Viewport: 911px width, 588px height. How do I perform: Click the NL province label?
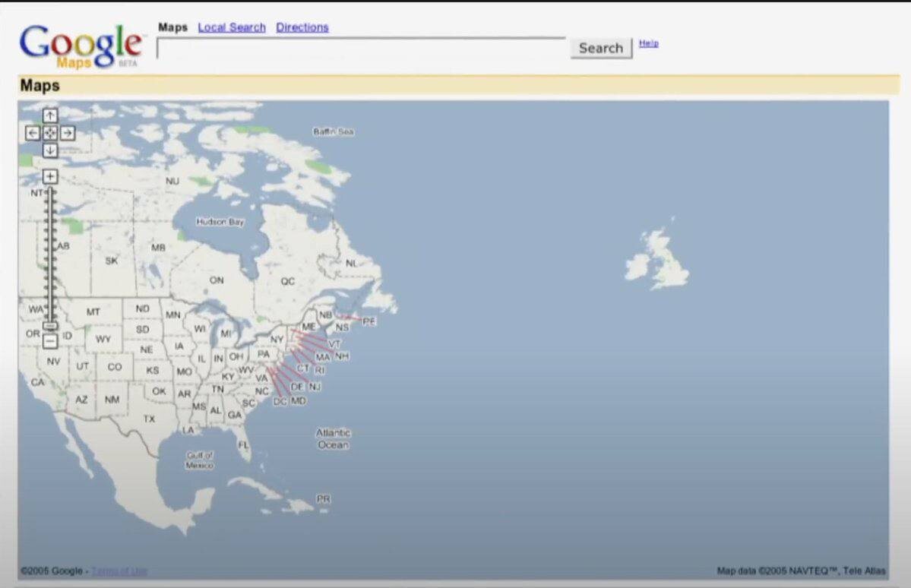(x=352, y=263)
